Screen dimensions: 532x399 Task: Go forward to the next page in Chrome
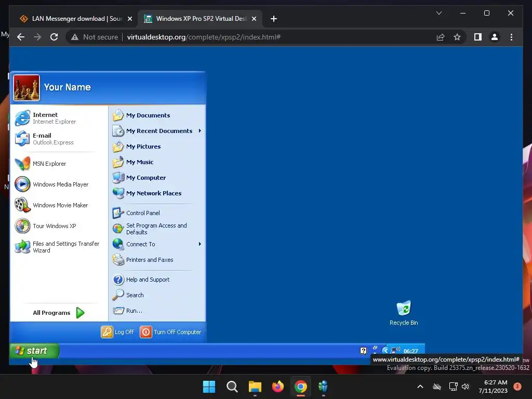pos(37,37)
